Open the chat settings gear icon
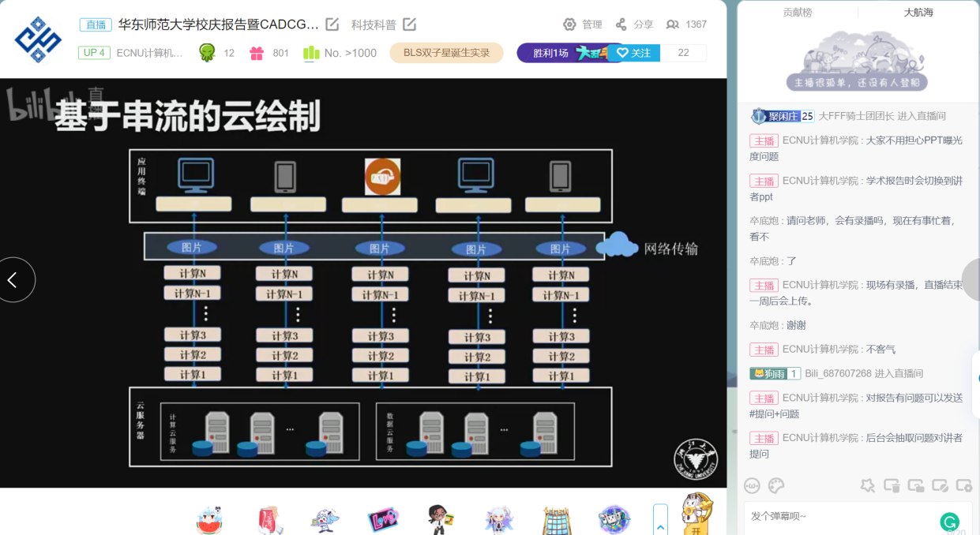This screenshot has height=535, width=980. (963, 485)
